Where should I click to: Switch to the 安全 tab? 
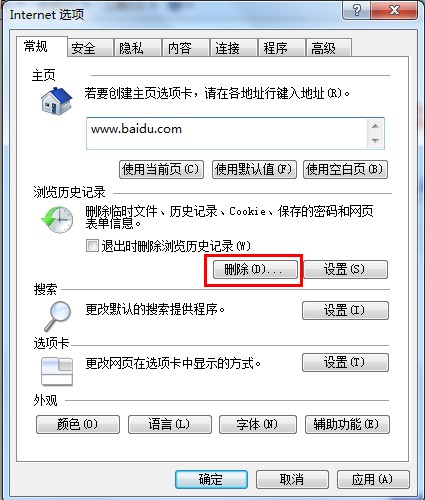[89, 48]
